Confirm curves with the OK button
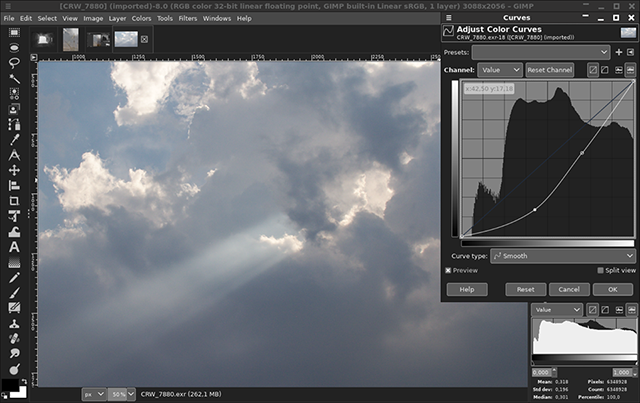This screenshot has height=403, width=640. point(613,289)
